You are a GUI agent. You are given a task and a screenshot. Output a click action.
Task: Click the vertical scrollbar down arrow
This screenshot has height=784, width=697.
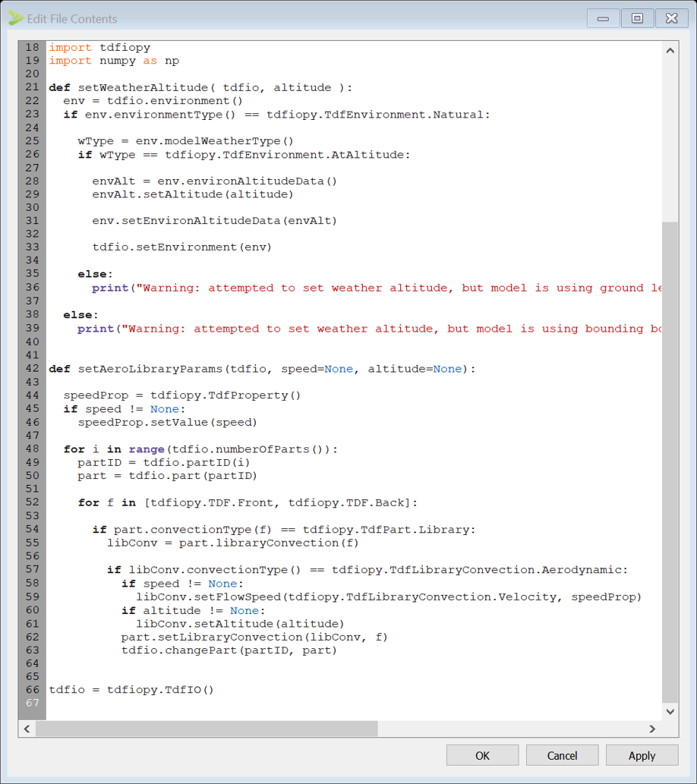pyautogui.click(x=670, y=711)
